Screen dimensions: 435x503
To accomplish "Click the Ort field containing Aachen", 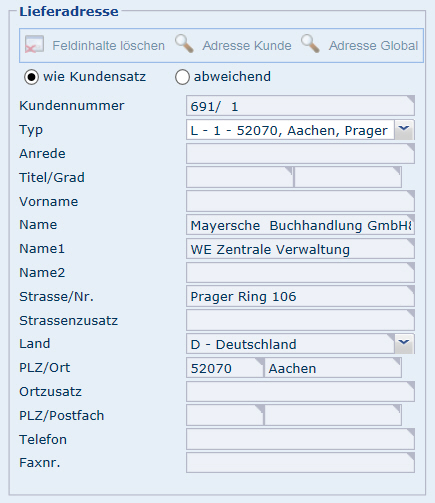I will (x=333, y=368).
